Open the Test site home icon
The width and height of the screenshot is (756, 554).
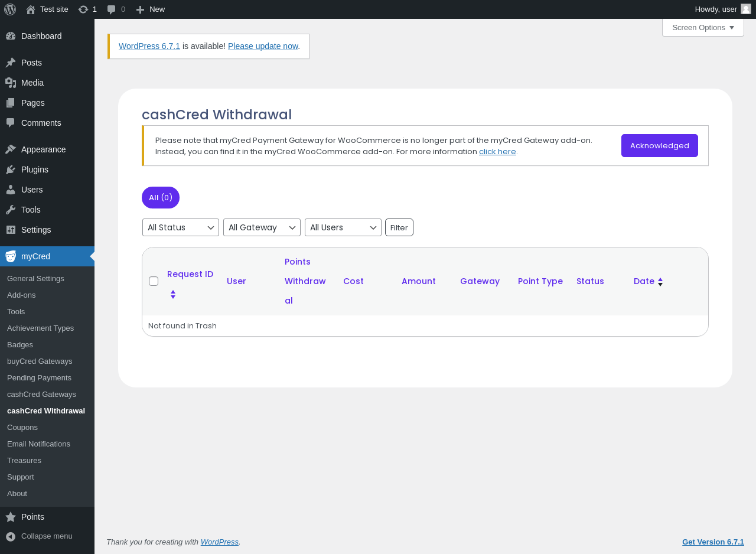[x=31, y=9]
